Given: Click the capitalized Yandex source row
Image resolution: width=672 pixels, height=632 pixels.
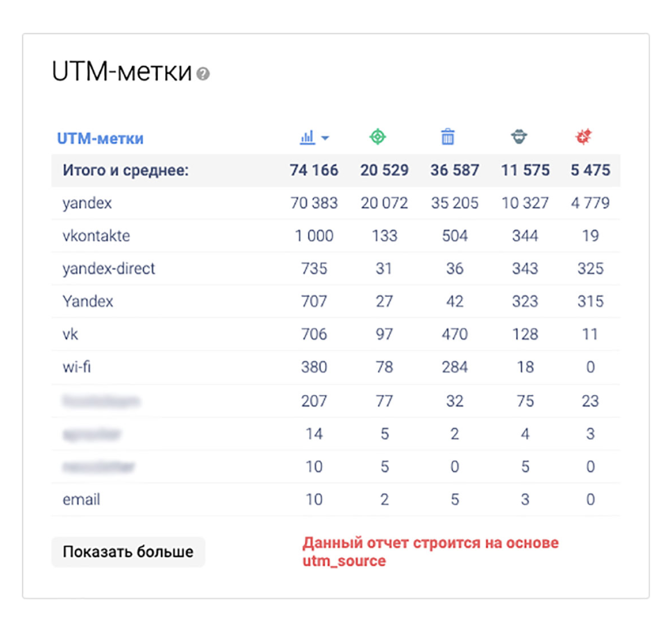Looking at the screenshot, I should [88, 301].
